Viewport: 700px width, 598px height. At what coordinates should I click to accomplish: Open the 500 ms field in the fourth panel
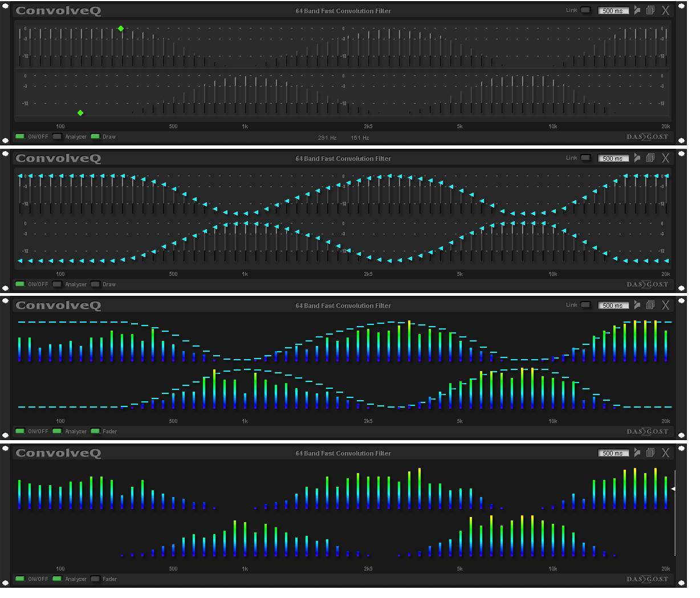click(613, 453)
